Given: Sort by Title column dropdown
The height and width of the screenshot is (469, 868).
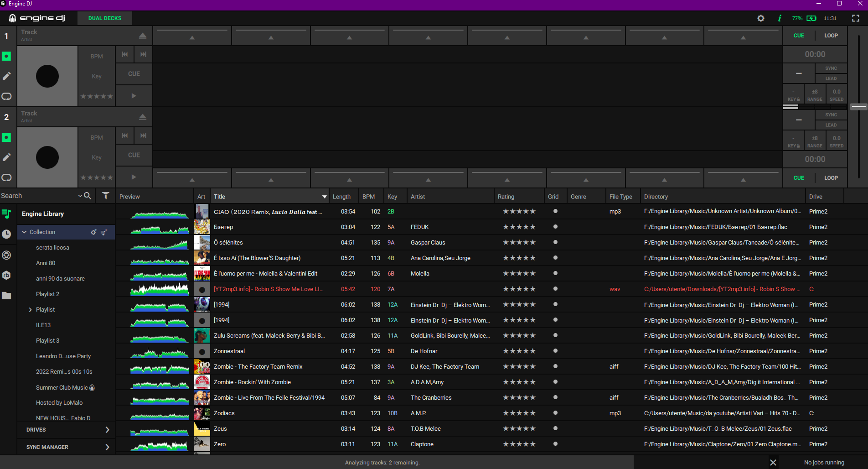Looking at the screenshot, I should 325,197.
